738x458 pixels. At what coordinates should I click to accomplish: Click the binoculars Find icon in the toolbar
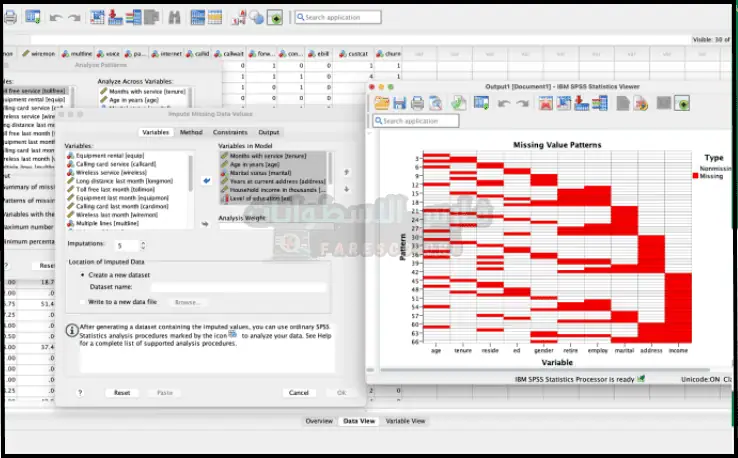(x=174, y=17)
